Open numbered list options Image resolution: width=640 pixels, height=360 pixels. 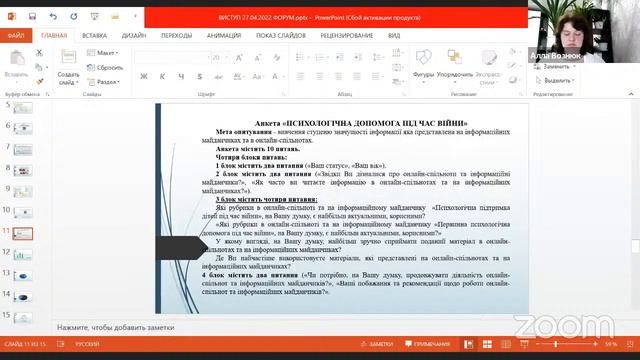click(x=321, y=57)
